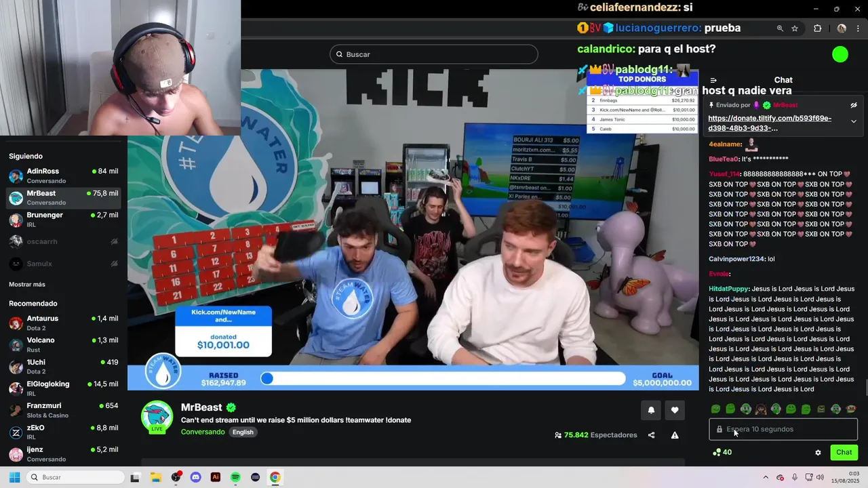868x488 pixels.
Task: Open Brunenger channel in sidebar
Action: (x=64, y=219)
